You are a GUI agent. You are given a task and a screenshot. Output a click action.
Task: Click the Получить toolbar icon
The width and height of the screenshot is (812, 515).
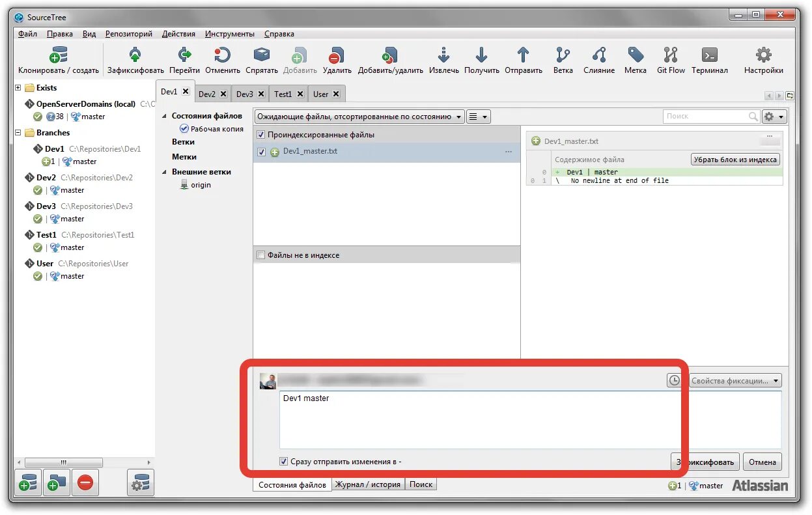pos(482,55)
